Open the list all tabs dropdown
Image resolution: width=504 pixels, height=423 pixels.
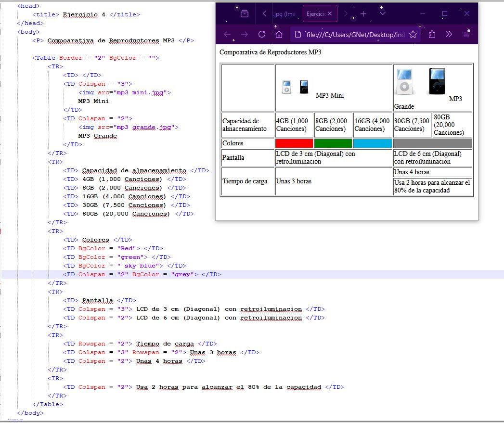(382, 14)
